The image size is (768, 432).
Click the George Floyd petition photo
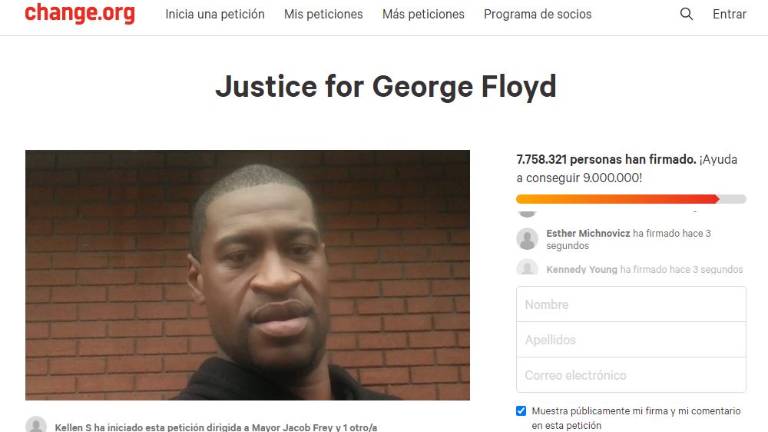point(247,275)
